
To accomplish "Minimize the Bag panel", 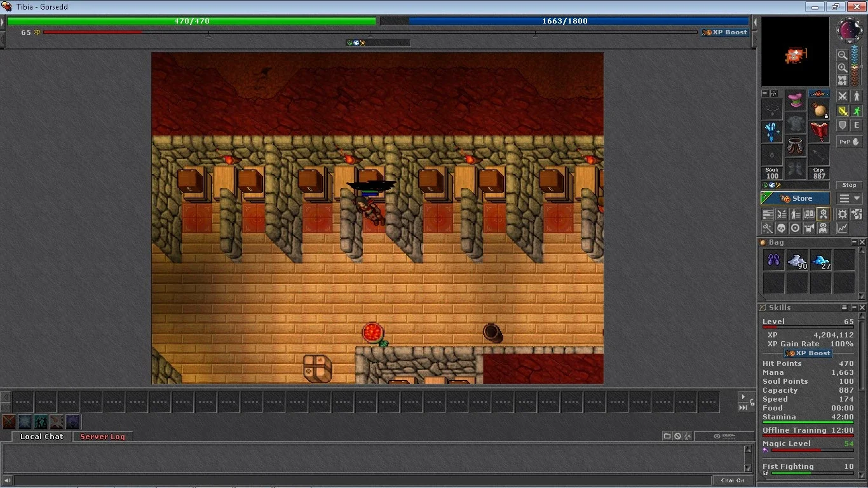I will (x=854, y=242).
